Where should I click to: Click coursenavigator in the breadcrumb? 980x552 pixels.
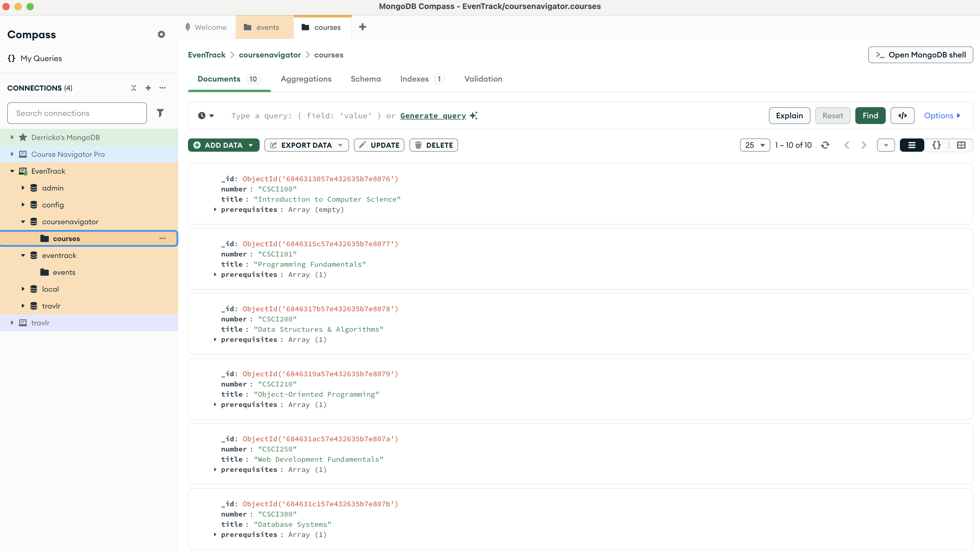270,55
